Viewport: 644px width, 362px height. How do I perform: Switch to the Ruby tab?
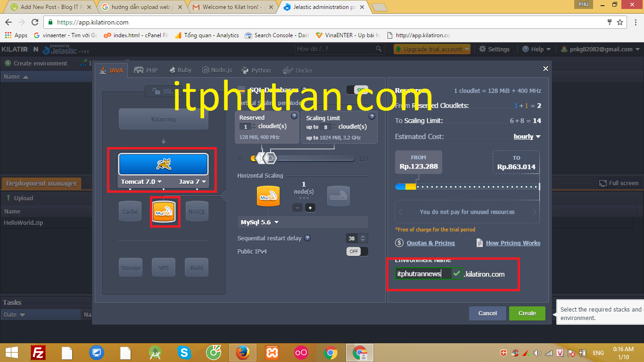[x=180, y=70]
